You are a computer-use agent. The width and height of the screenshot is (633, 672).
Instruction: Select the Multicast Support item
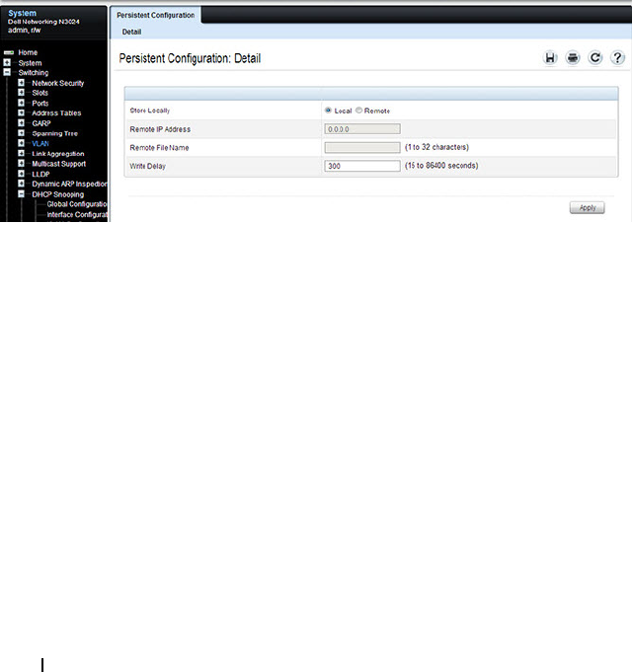tap(58, 164)
